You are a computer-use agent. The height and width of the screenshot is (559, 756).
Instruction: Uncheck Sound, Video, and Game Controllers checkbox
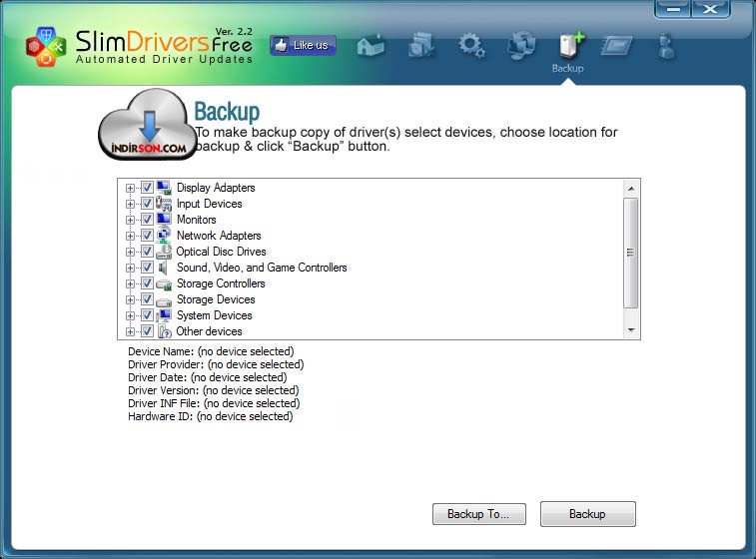pyautogui.click(x=147, y=268)
